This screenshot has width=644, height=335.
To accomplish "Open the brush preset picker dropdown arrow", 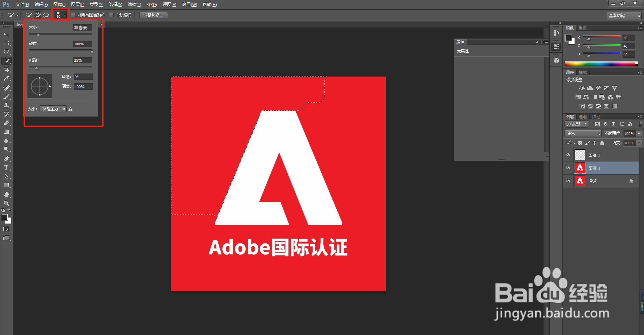I will pos(65,15).
